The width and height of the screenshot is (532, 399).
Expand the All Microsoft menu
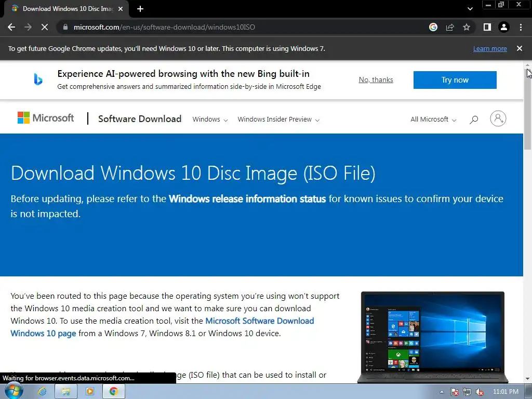(433, 119)
